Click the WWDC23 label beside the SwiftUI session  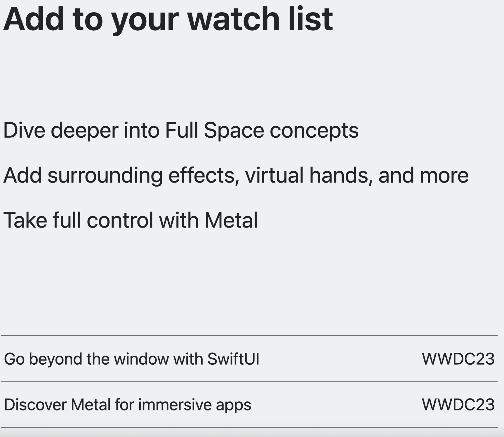(458, 359)
